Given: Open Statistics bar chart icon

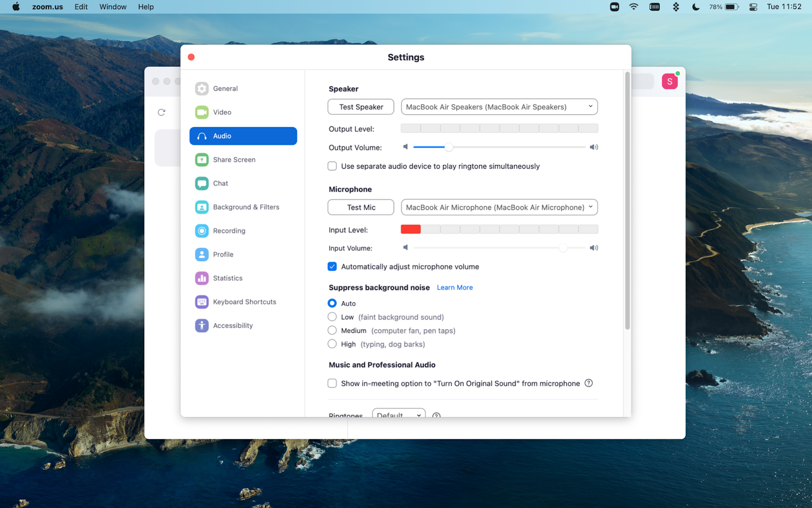Looking at the screenshot, I should coord(201,278).
